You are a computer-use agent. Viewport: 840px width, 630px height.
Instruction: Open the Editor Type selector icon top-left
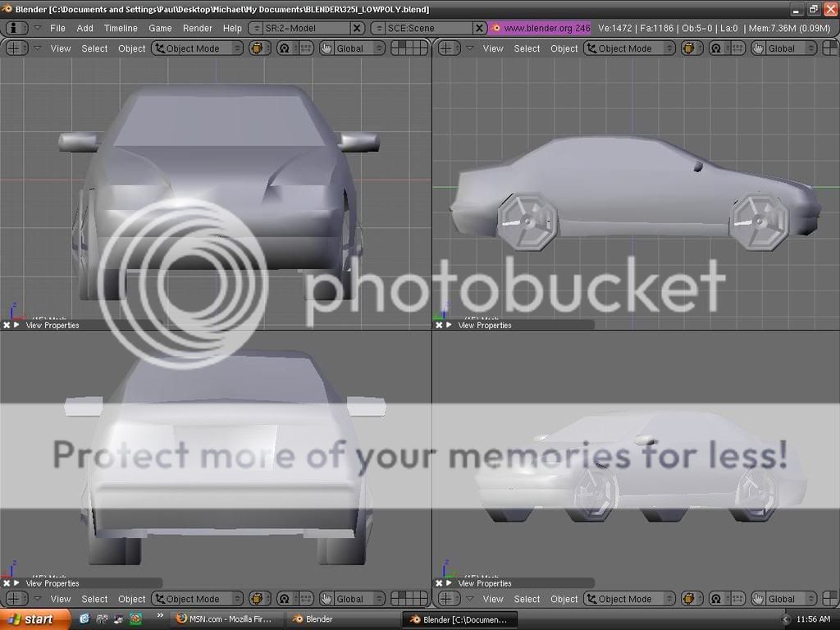13,27
